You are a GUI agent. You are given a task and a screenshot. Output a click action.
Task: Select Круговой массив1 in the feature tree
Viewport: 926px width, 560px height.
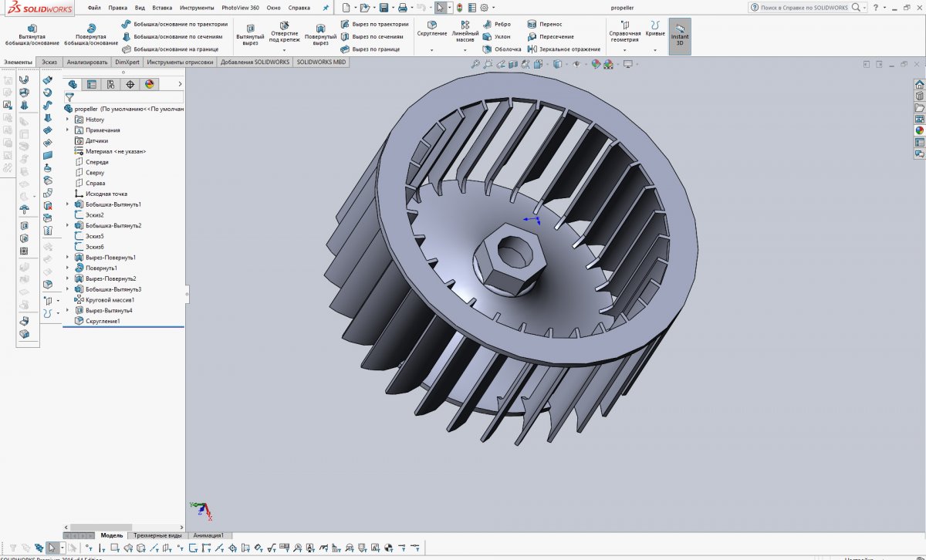pos(110,299)
